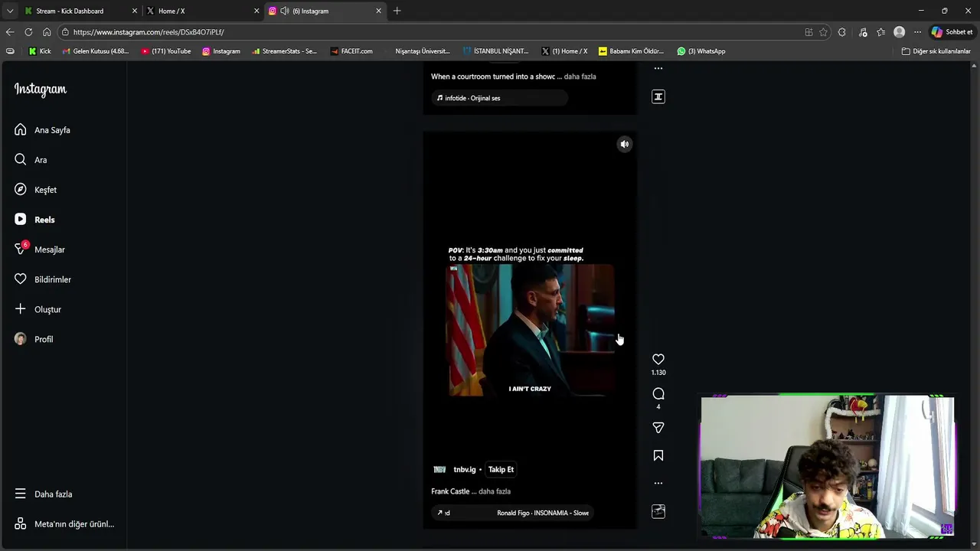This screenshot has width=980, height=551.
Task: Open (1) Home / X bookmark
Action: [x=564, y=51]
